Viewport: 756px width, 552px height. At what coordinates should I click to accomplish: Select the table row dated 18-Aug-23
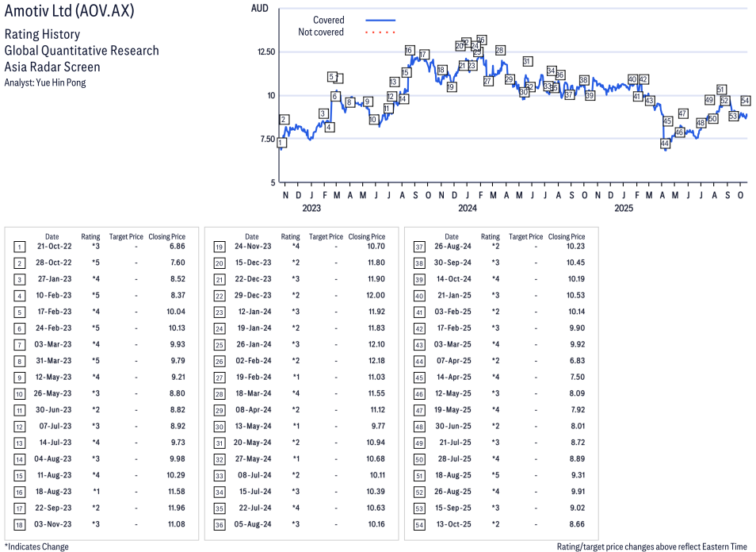(101, 492)
